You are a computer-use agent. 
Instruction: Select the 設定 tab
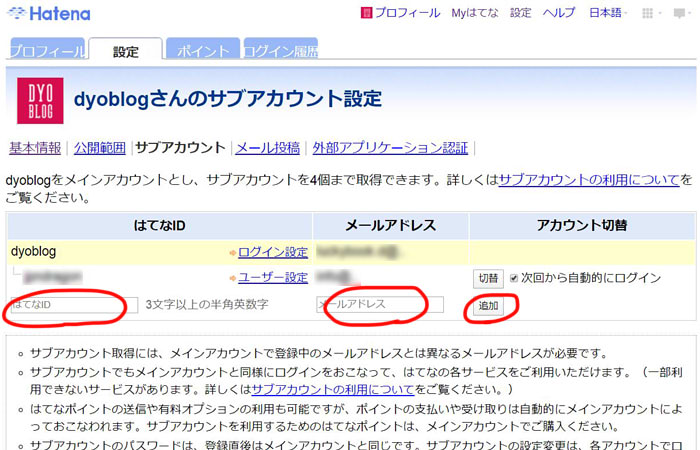tap(125, 49)
